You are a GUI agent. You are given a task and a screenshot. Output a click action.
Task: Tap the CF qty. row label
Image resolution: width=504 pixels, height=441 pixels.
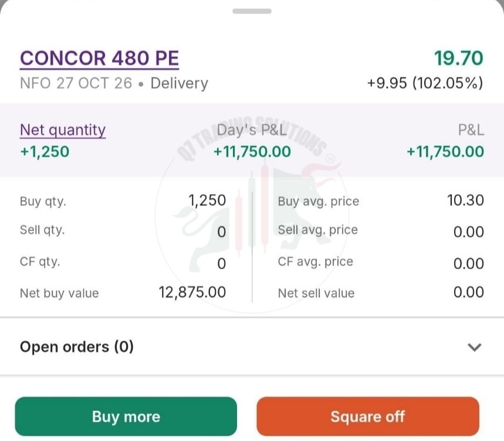40,262
